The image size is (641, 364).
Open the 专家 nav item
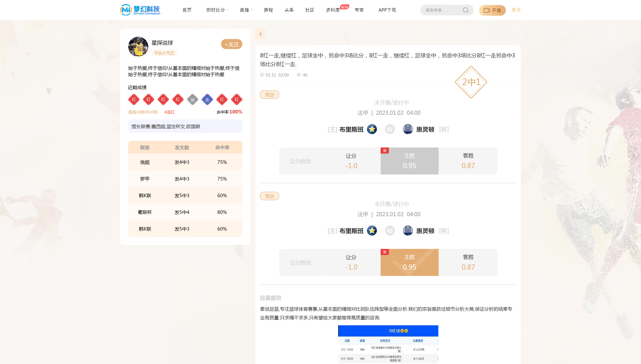359,10
